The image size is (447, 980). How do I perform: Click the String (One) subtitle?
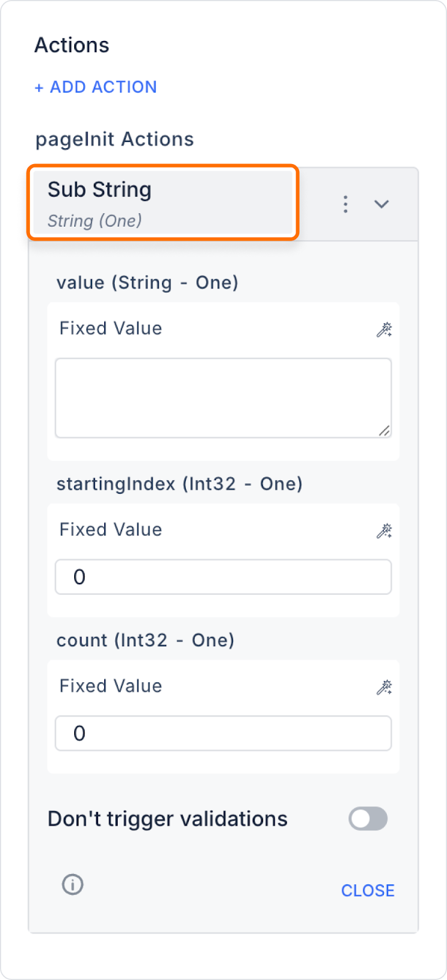[x=95, y=221]
